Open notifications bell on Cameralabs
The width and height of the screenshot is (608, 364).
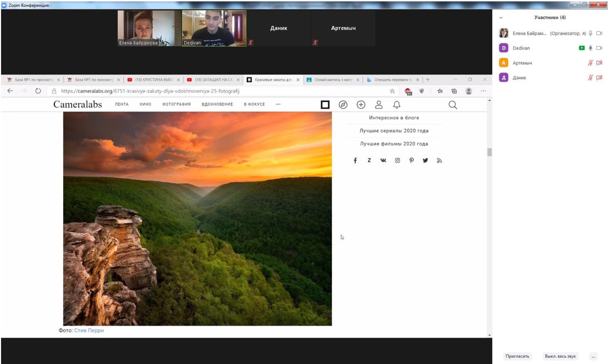(x=397, y=105)
